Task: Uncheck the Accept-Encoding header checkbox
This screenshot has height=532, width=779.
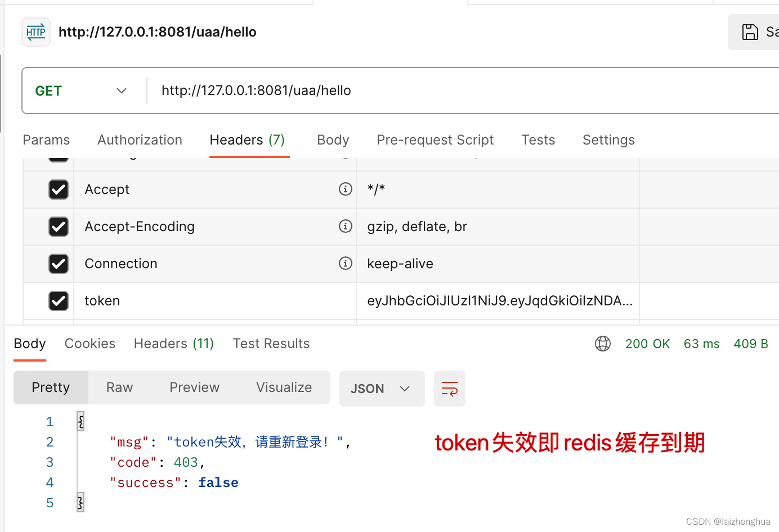Action: pos(59,227)
